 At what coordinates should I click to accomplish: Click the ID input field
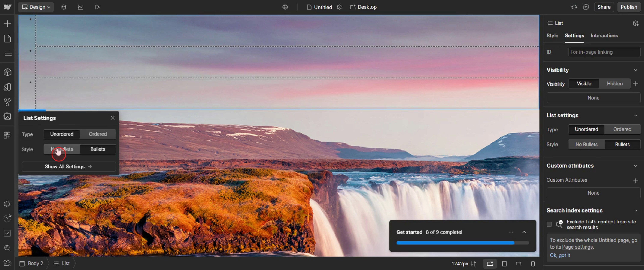604,52
